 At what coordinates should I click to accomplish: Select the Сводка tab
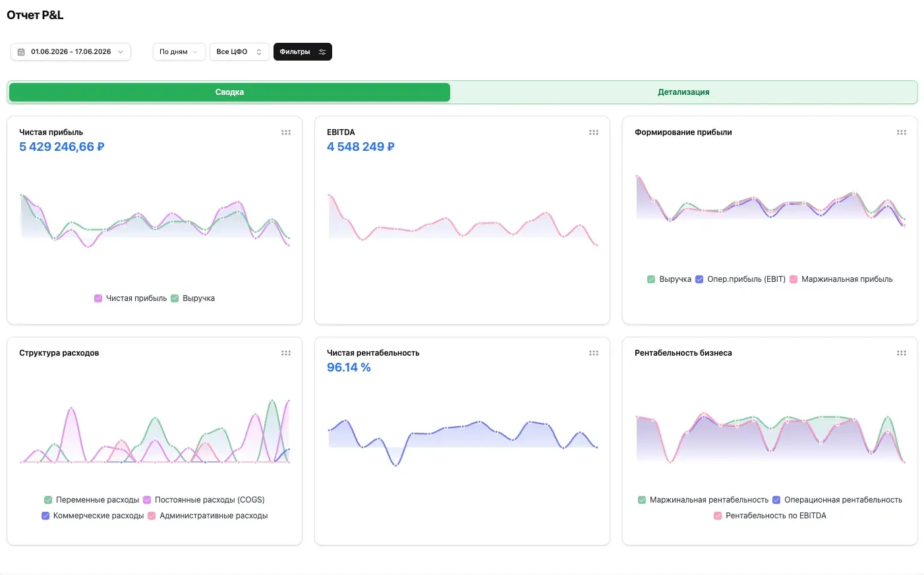point(229,92)
